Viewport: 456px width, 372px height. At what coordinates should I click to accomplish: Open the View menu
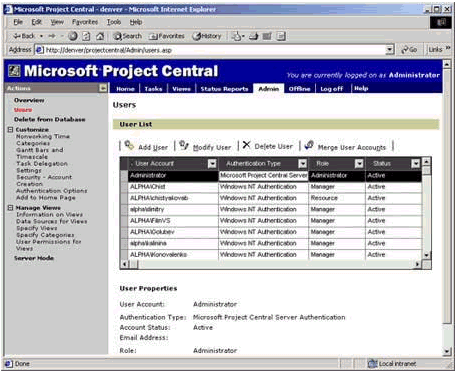(x=57, y=22)
